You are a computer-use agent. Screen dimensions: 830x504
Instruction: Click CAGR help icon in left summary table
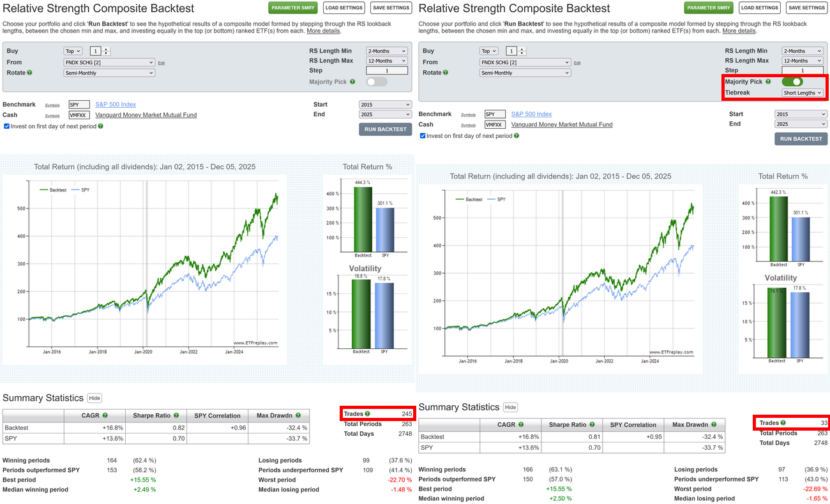pos(105,415)
